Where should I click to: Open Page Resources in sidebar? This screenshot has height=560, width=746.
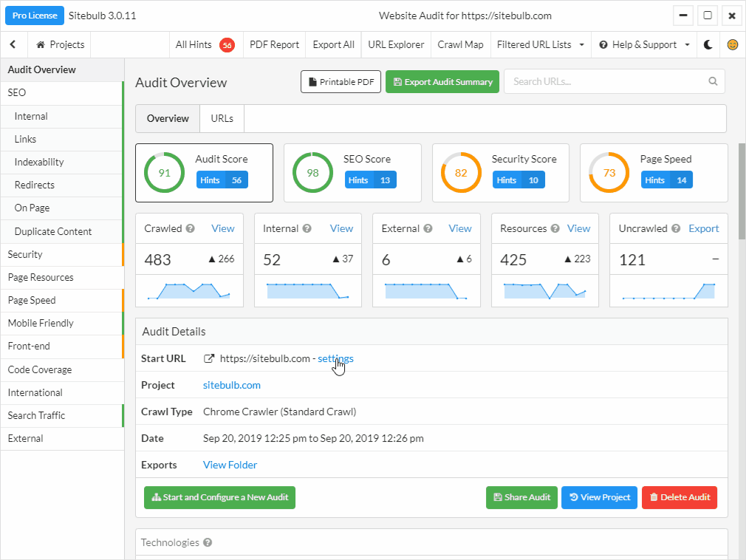point(62,277)
